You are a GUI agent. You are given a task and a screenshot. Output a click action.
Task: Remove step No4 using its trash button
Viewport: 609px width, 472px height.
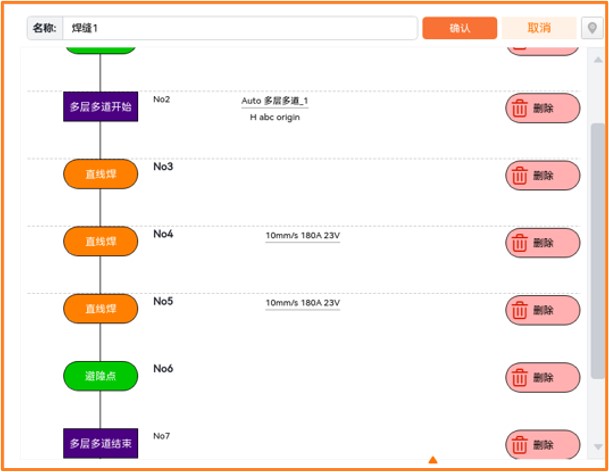coord(543,243)
